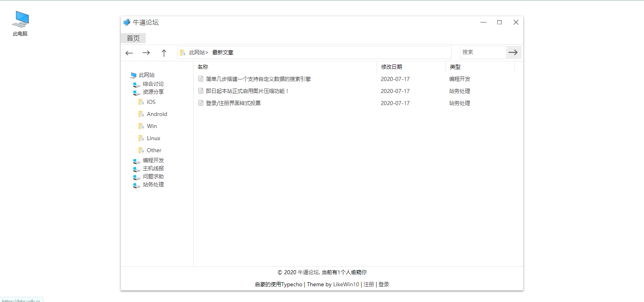The height and width of the screenshot is (302, 644).
Task: Open article 即日起本站正式启用图片压缩功能
Action: tap(247, 91)
